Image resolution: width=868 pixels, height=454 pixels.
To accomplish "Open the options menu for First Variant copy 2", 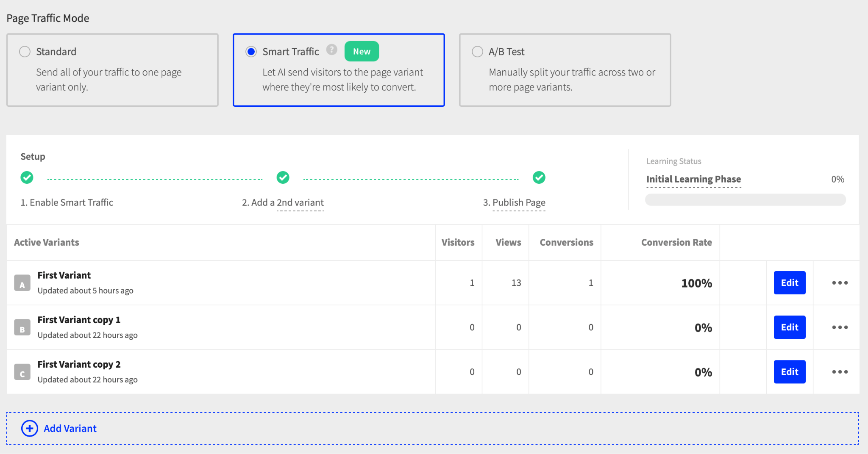I will click(840, 371).
